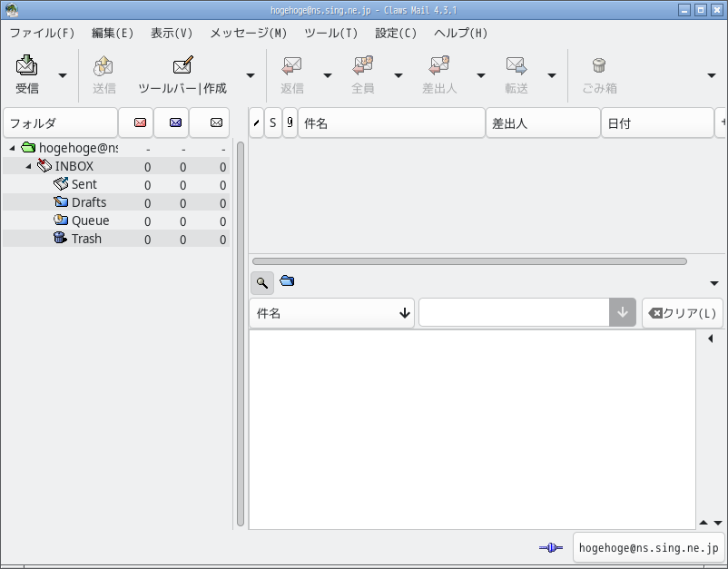The image size is (728, 569).
Task: Click the クリア(L) button
Action: pos(683,313)
